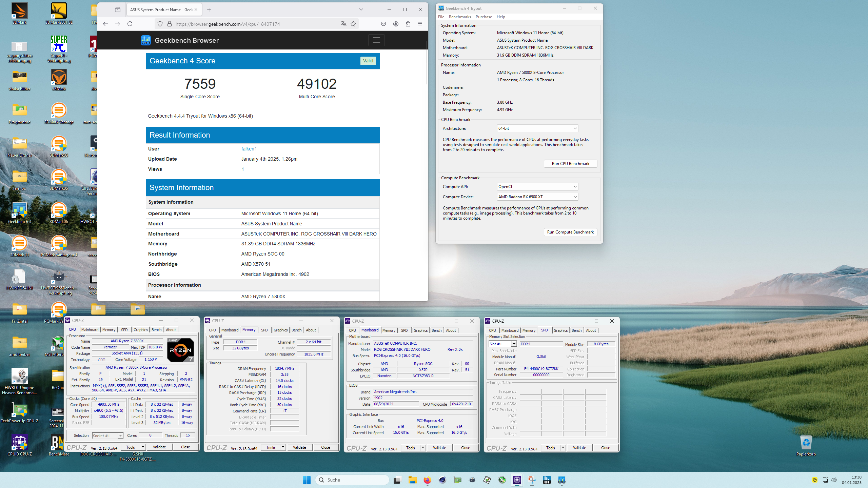This screenshot has width=868, height=488.
Task: Expand Tools arrow in SPD CPU-Z window
Action: [x=563, y=448]
